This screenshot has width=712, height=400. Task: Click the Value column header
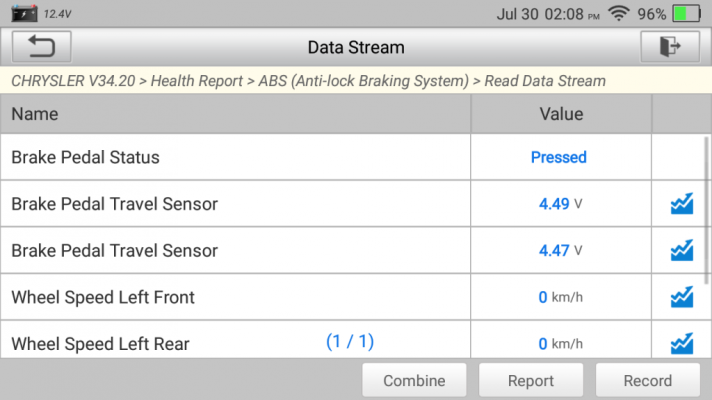(x=561, y=114)
